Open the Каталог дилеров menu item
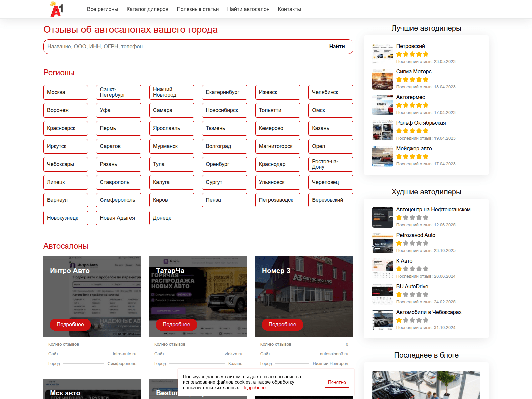 [x=147, y=9]
